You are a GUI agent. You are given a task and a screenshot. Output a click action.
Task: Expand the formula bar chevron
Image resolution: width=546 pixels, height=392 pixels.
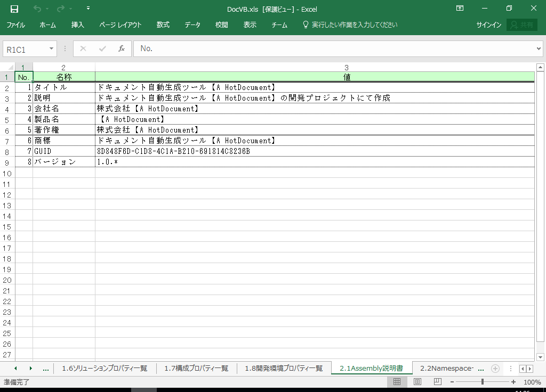tap(539, 48)
